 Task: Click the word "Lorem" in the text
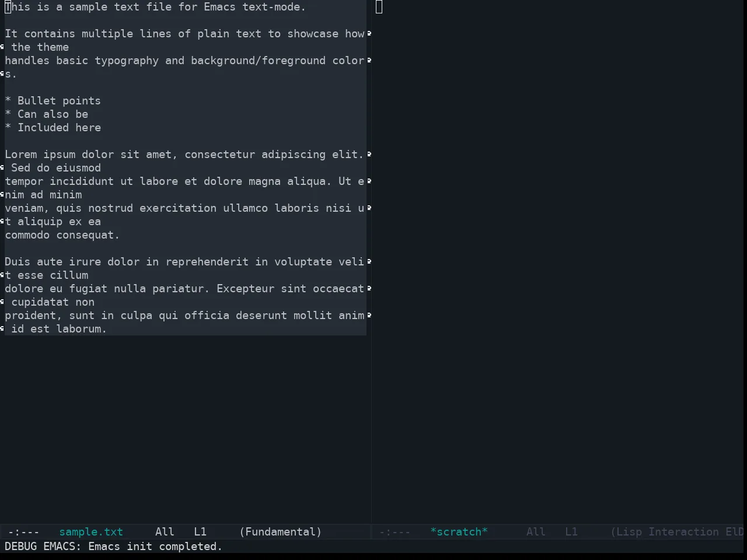[x=21, y=155]
